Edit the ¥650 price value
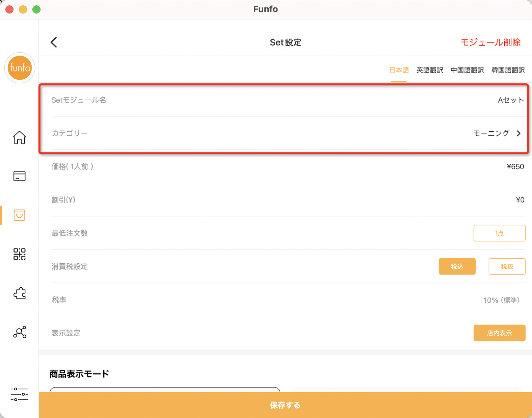Image resolution: width=532 pixels, height=418 pixels. pos(515,166)
